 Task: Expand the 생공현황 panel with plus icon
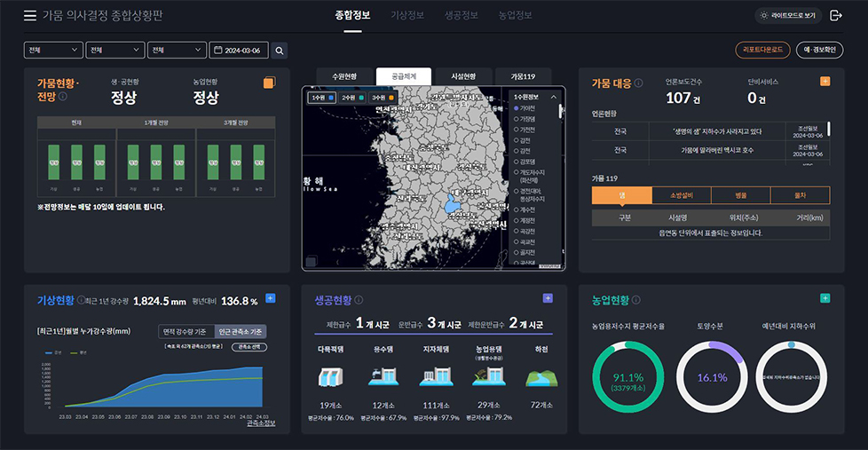(548, 298)
